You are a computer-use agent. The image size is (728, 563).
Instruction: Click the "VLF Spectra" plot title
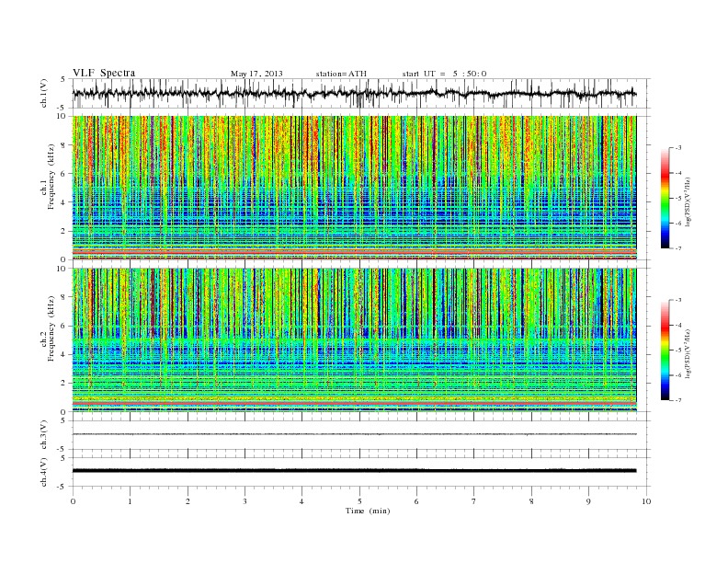tap(104, 73)
